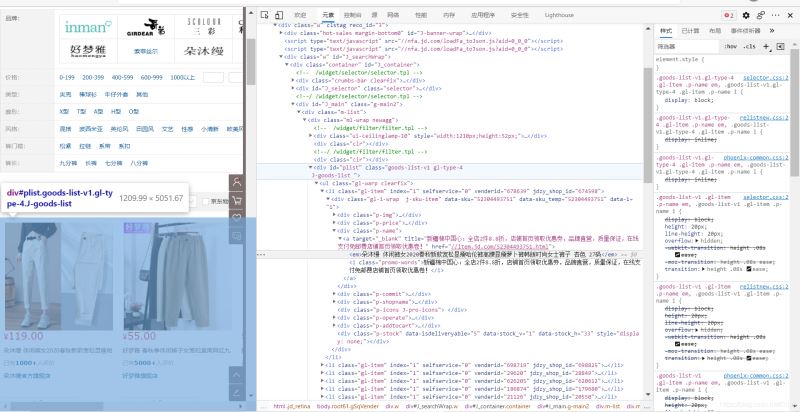Open the ¥55.00 grey pants thumbnail
This screenshot has height=412, width=800.
(x=177, y=276)
